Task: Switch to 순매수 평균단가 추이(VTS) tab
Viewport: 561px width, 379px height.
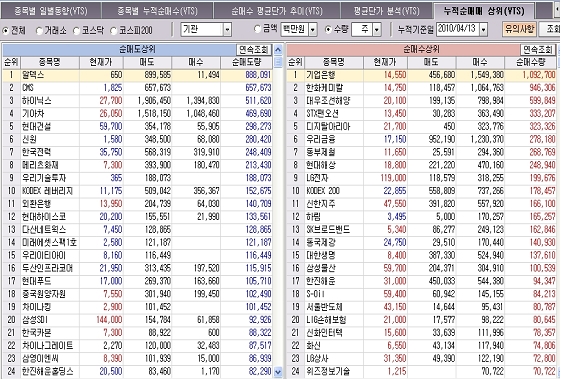Action: click(x=277, y=11)
